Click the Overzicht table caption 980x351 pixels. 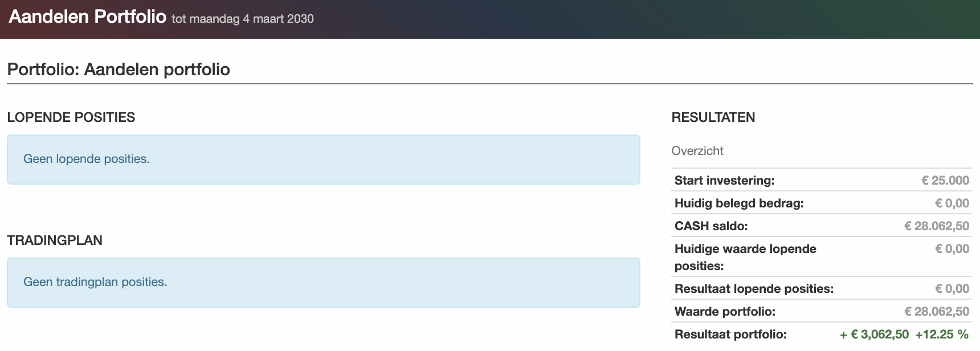[697, 151]
